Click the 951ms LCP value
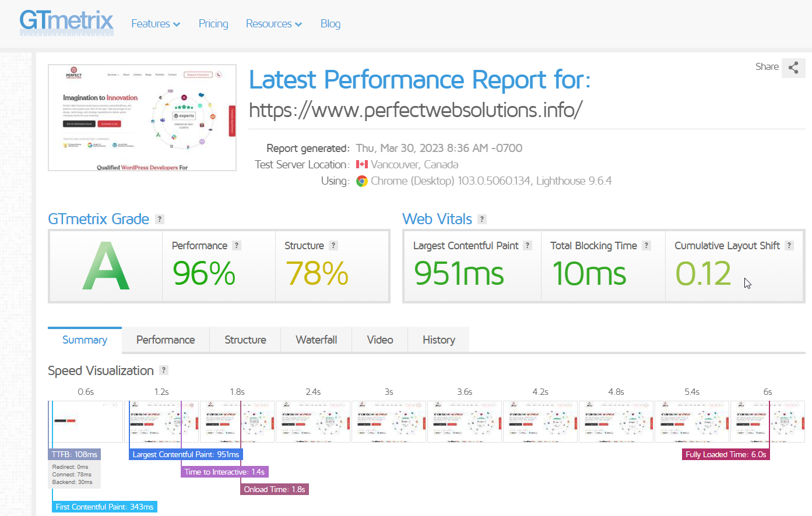This screenshot has width=812, height=516. 459,273
